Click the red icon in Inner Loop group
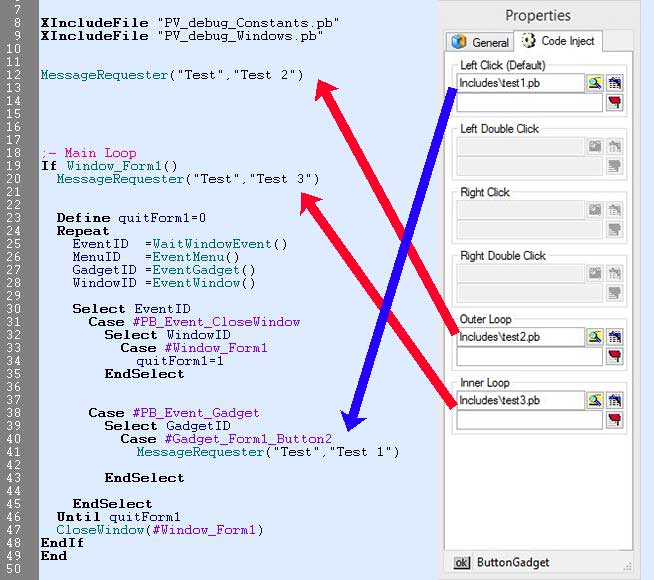The image size is (654, 580). coord(615,420)
